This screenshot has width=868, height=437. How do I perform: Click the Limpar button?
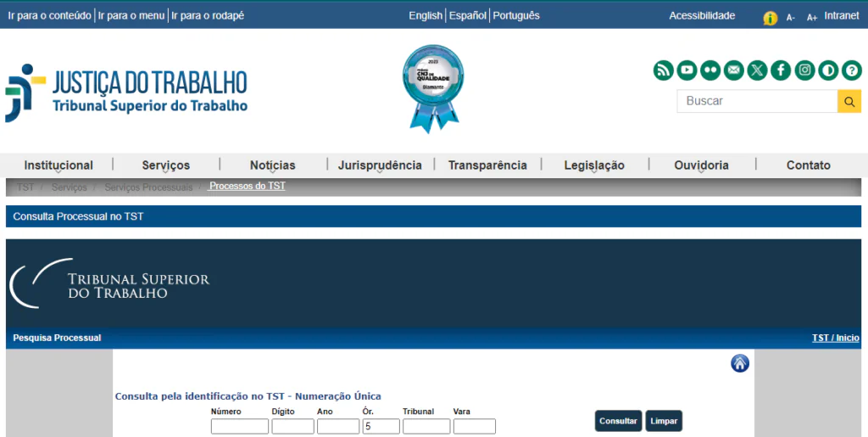[x=664, y=421]
